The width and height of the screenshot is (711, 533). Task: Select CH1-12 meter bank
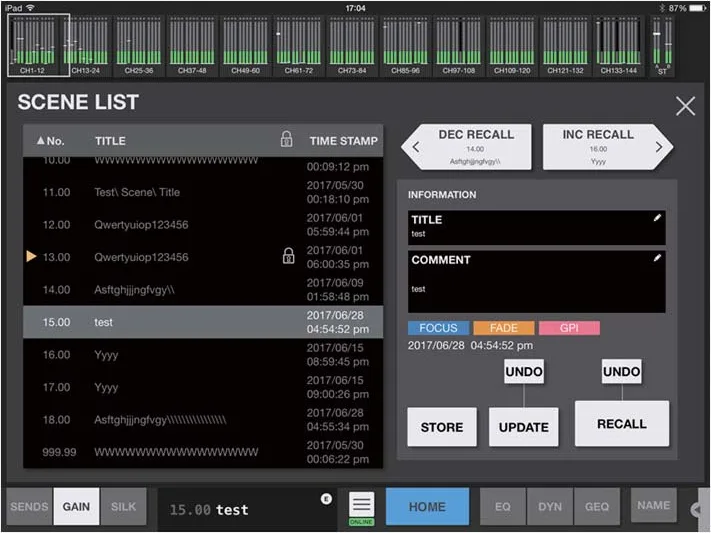pos(39,45)
